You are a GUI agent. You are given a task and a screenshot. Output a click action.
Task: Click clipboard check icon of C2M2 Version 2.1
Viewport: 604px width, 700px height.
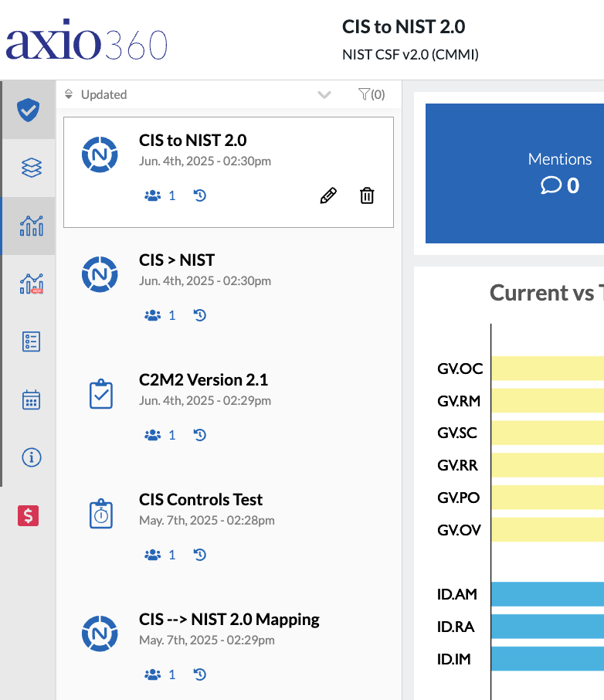tap(101, 394)
